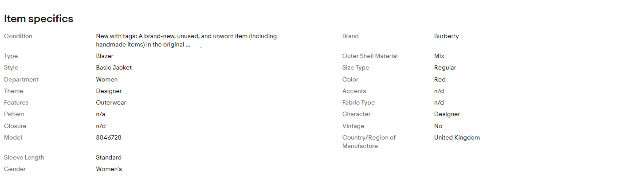Click the Burberry brand value

point(446,36)
